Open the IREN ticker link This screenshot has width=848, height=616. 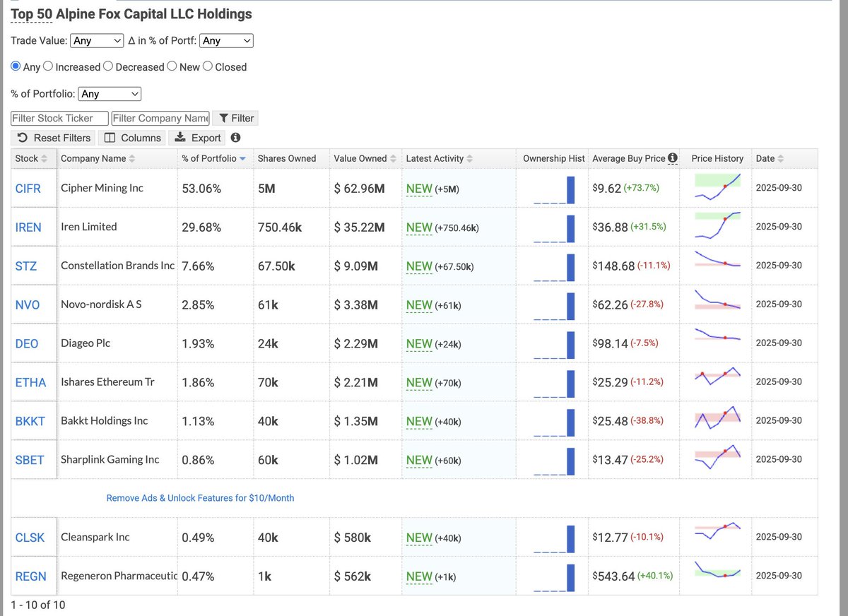coord(28,227)
